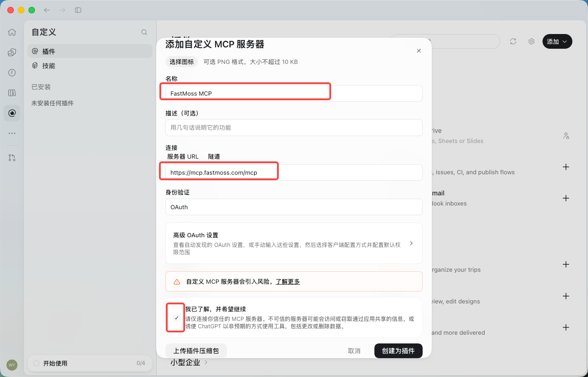The width and height of the screenshot is (588, 377).
Task: Select the 服务器 URL tab
Action: coord(183,156)
